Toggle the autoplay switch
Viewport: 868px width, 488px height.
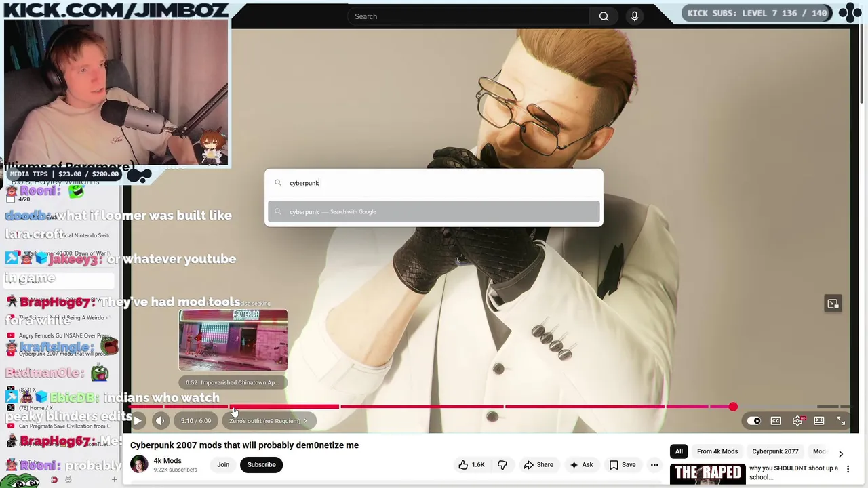(754, 421)
